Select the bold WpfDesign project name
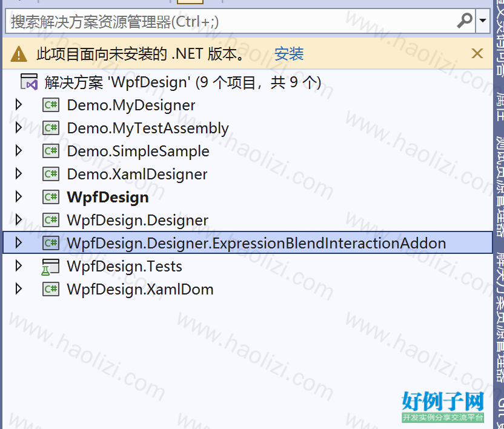 (x=108, y=198)
